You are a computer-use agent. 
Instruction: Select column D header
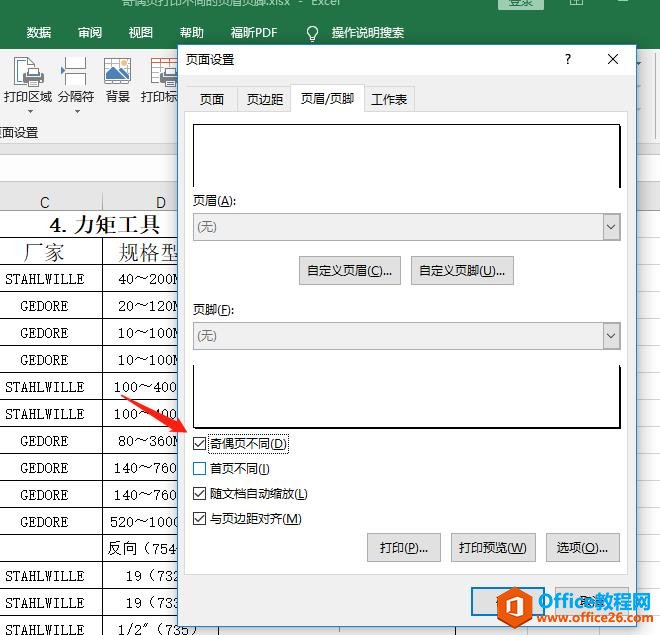tap(160, 203)
